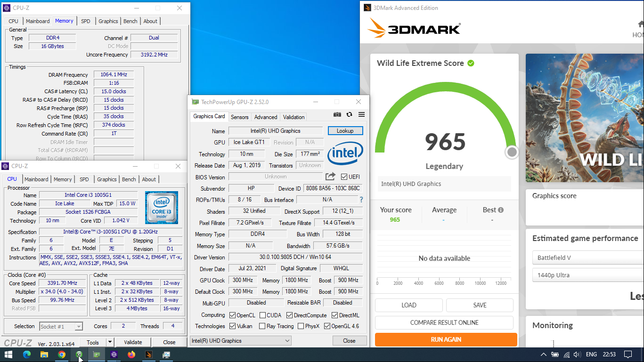The height and width of the screenshot is (362, 644).
Task: Click the green screen-capture taskbar icon
Action: pyautogui.click(x=79, y=354)
